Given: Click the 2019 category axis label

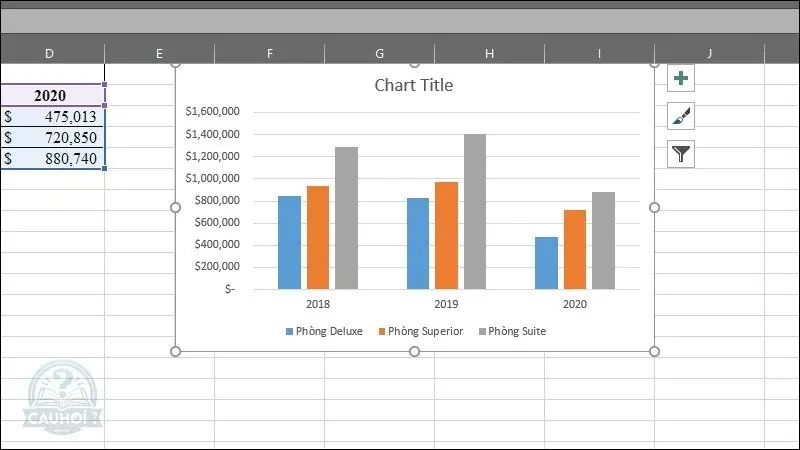Looking at the screenshot, I should click(446, 304).
